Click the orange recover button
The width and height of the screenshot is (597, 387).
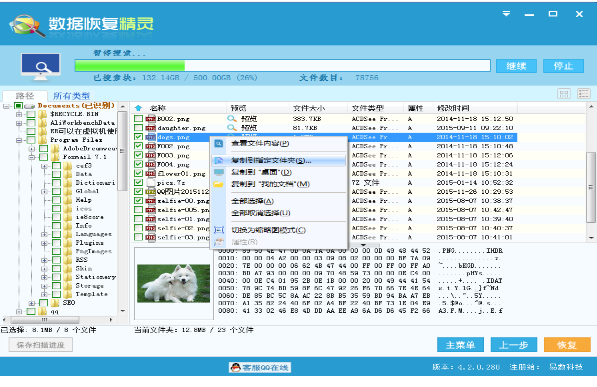[x=567, y=345]
